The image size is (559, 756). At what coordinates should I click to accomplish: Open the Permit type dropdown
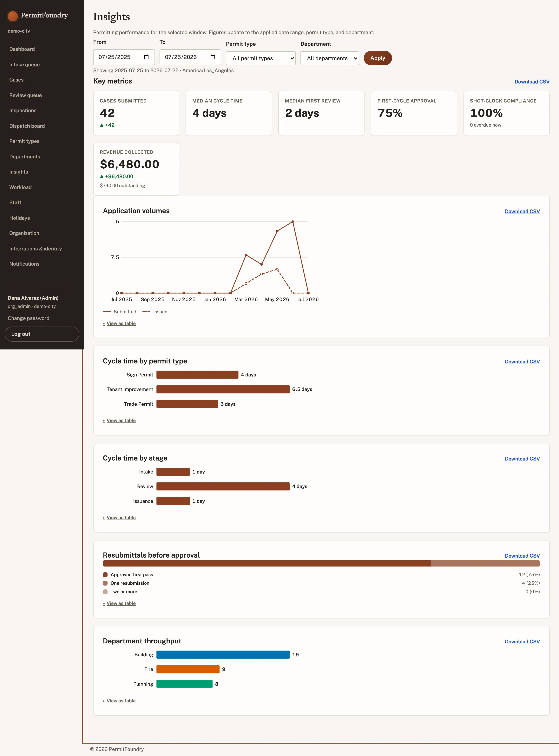coord(260,58)
